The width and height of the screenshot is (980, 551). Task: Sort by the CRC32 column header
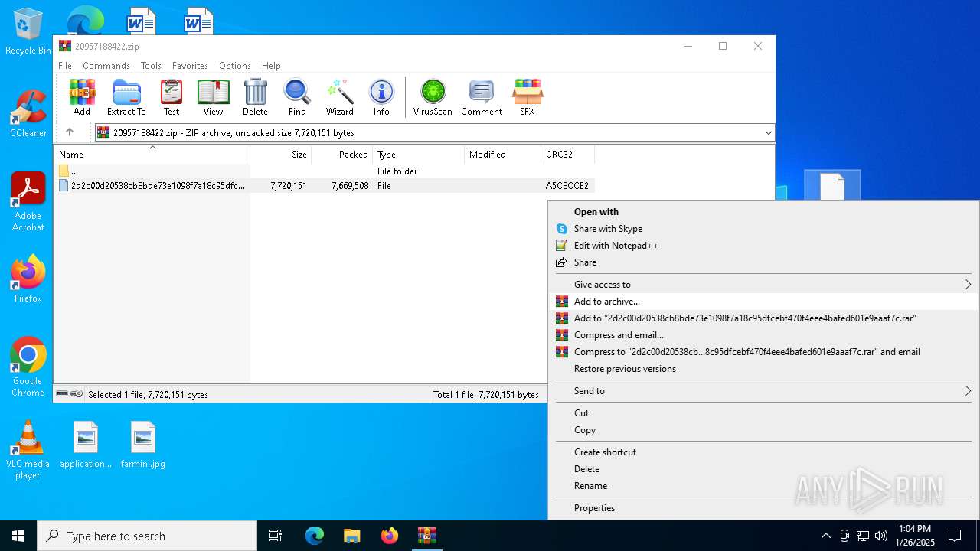coord(567,155)
